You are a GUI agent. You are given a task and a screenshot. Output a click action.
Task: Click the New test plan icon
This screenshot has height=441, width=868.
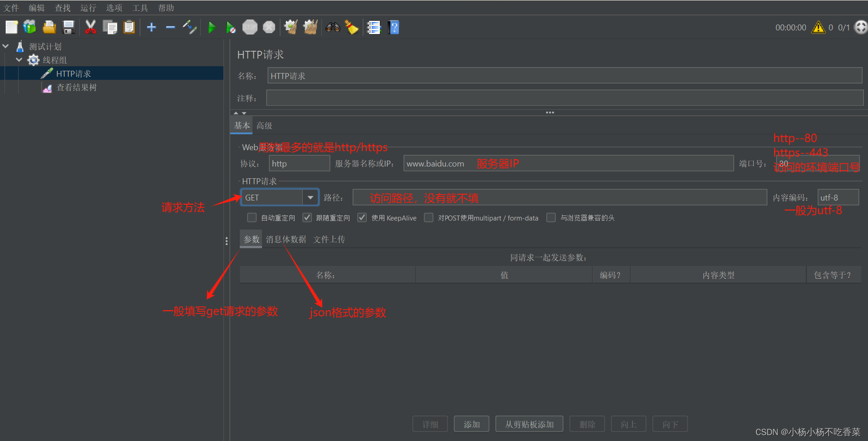(x=11, y=27)
